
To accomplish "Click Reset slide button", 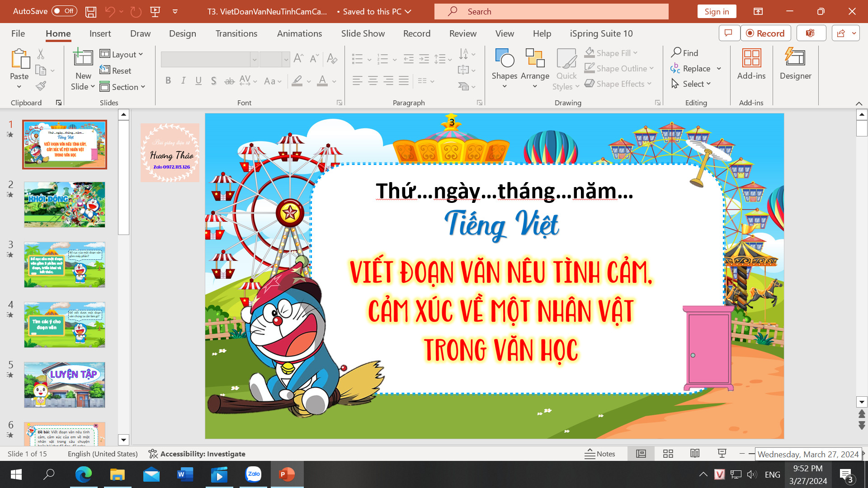I will tap(116, 70).
